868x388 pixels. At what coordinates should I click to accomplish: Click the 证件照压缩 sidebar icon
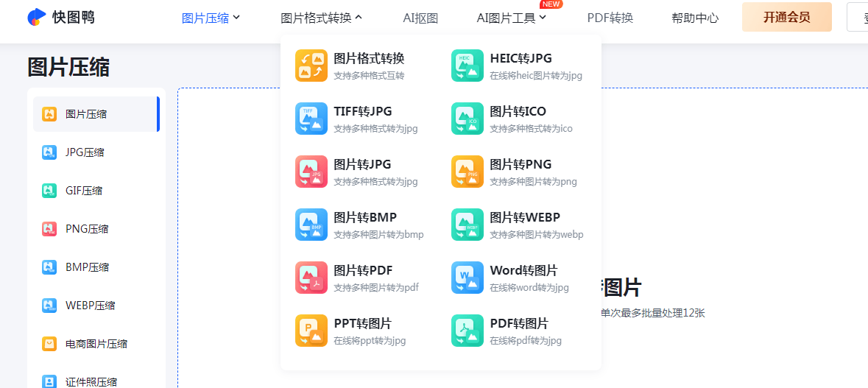click(49, 382)
